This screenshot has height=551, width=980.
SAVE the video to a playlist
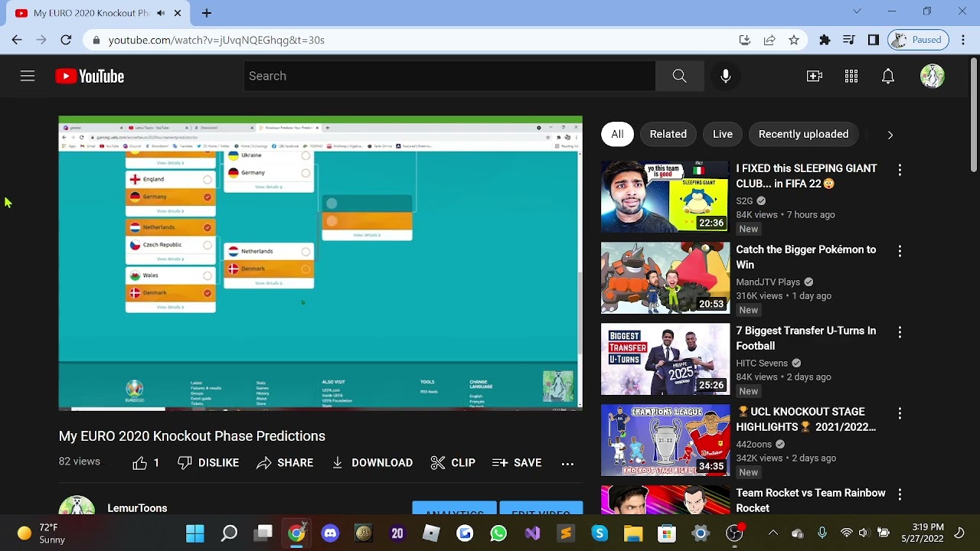tap(517, 463)
